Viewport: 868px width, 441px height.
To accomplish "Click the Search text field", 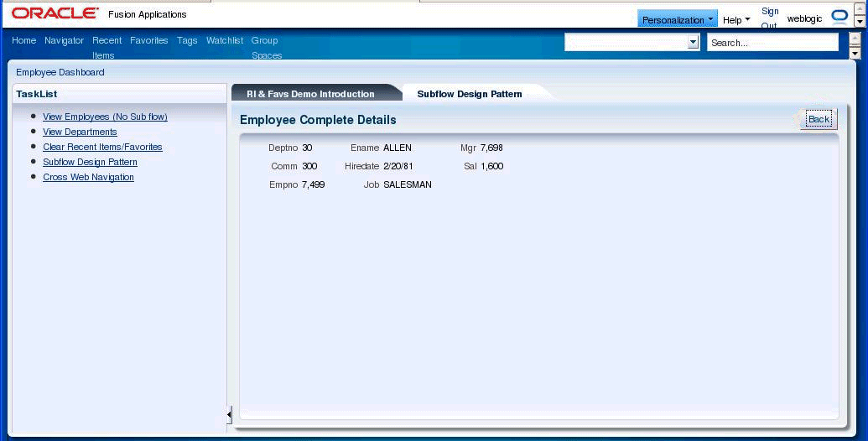I will click(x=772, y=43).
